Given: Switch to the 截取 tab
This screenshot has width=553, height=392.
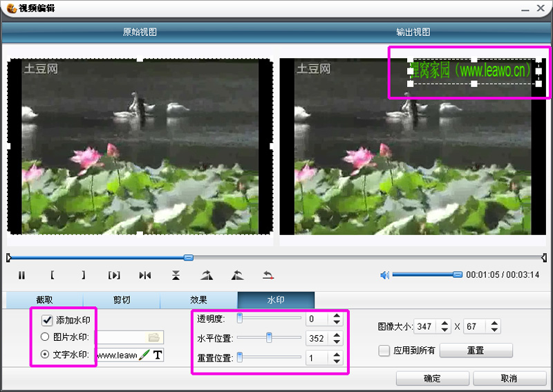Looking at the screenshot, I should click(x=44, y=300).
